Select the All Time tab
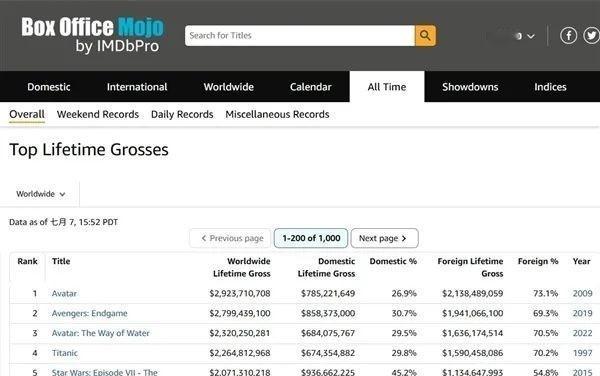This screenshot has width=600, height=376. click(387, 87)
